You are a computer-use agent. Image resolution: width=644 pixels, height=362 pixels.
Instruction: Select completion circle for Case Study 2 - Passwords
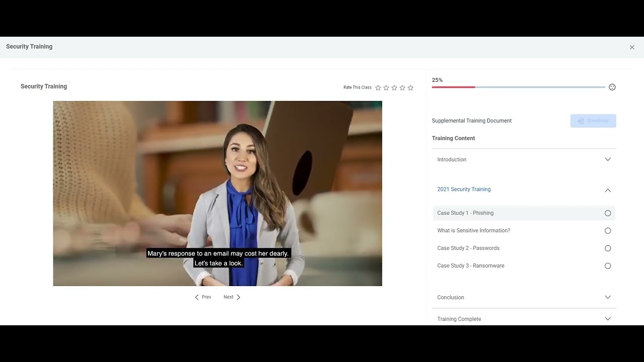coord(608,248)
